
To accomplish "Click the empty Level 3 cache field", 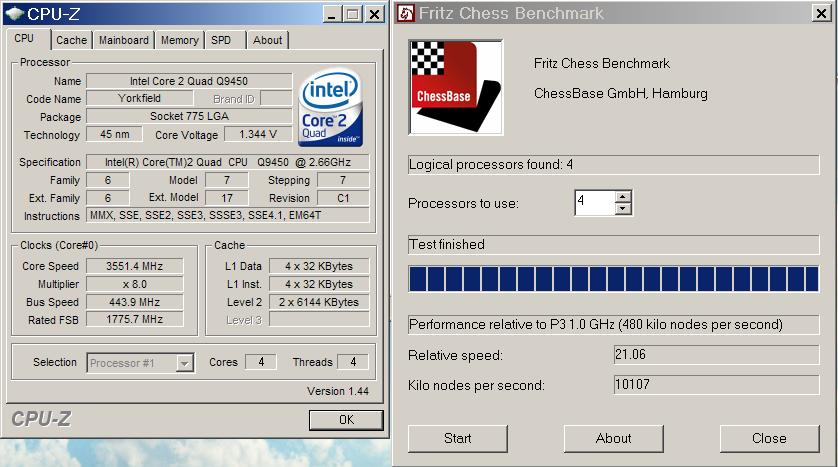I will point(319,320).
